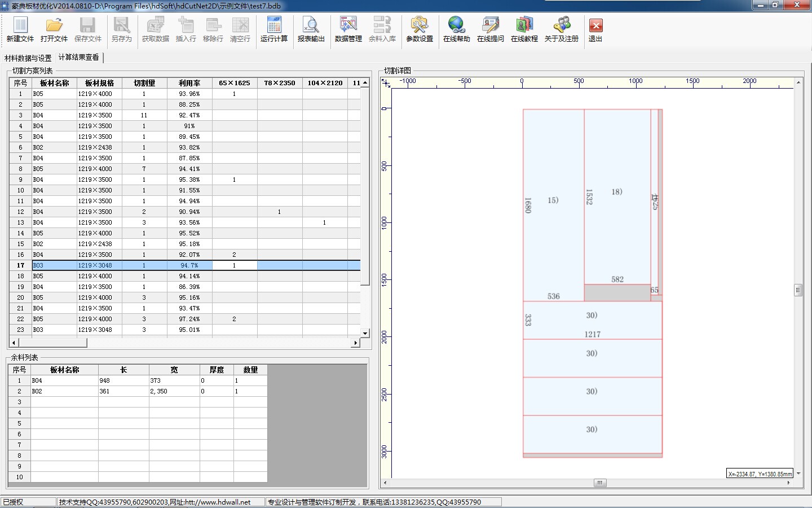Switch to the 材料数据与设置 tab
812x508 pixels.
(28, 58)
